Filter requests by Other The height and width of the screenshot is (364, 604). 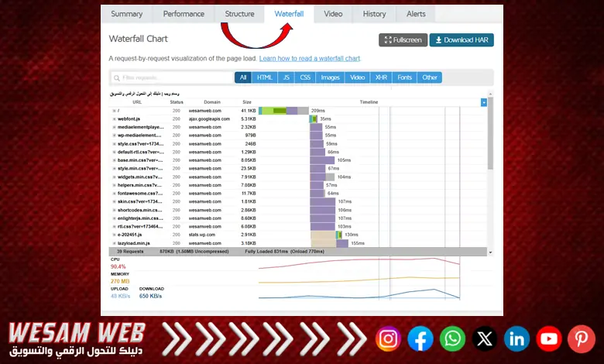point(430,77)
